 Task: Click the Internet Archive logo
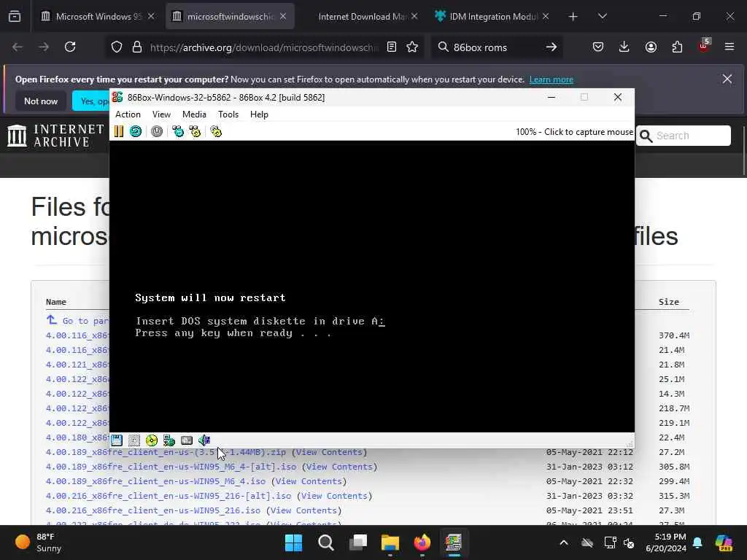click(x=55, y=136)
